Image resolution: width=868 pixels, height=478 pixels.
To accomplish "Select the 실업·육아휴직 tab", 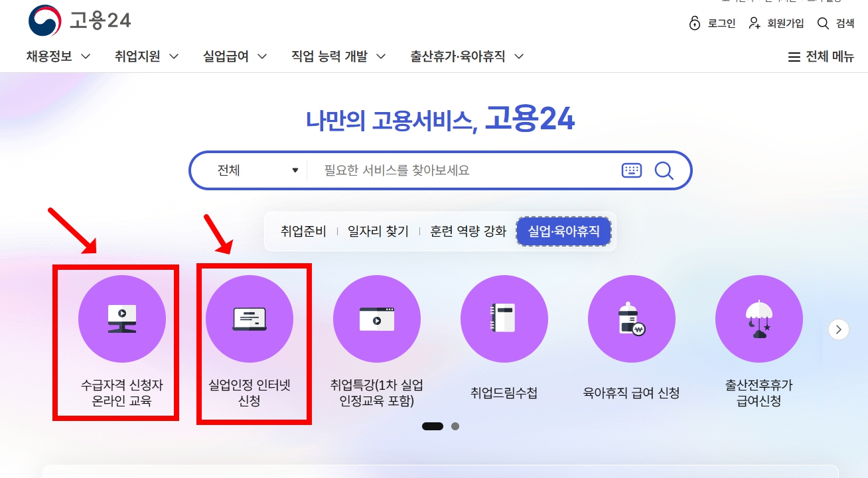I will coord(563,231).
